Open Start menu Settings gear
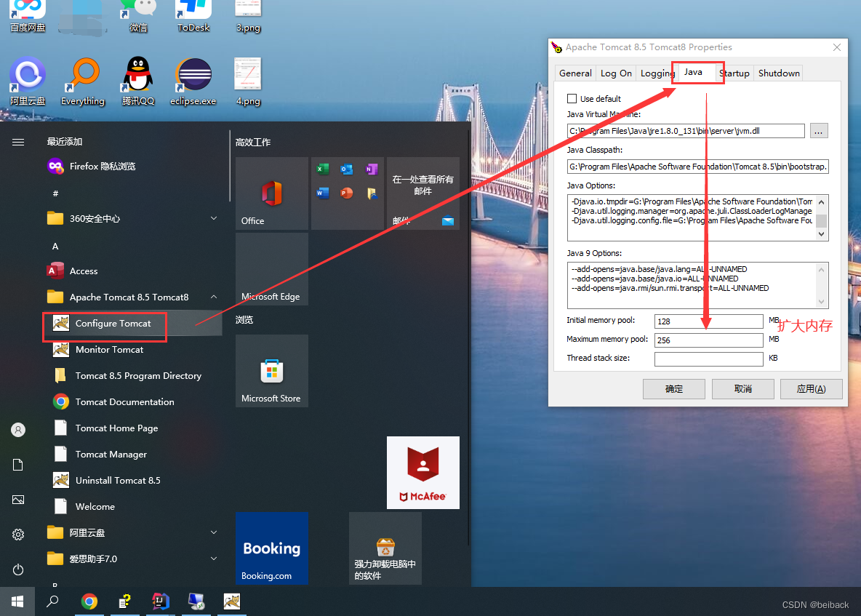This screenshot has width=861, height=616. tap(18, 535)
